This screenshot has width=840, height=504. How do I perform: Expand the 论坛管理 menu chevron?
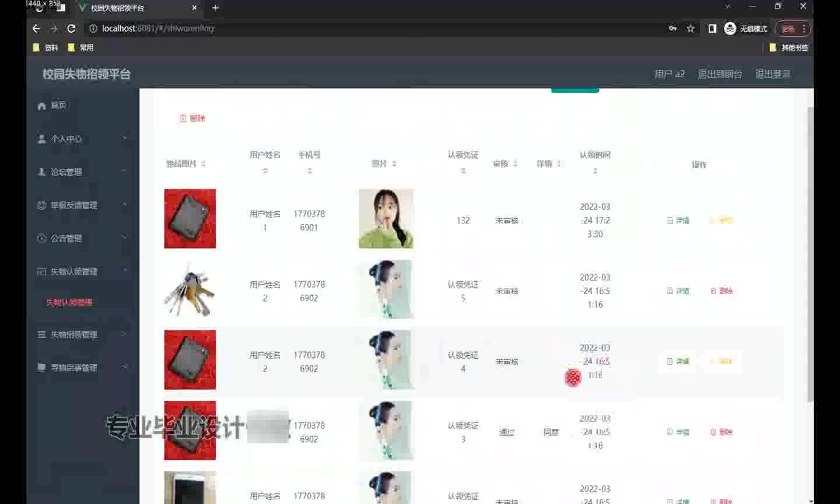click(124, 171)
